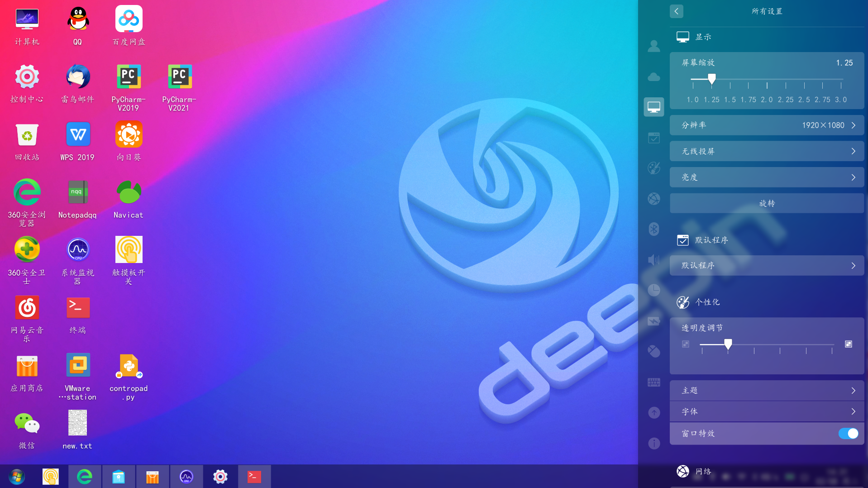Open Power settings from sidebar
This screenshot has height=488, width=868.
(x=653, y=321)
